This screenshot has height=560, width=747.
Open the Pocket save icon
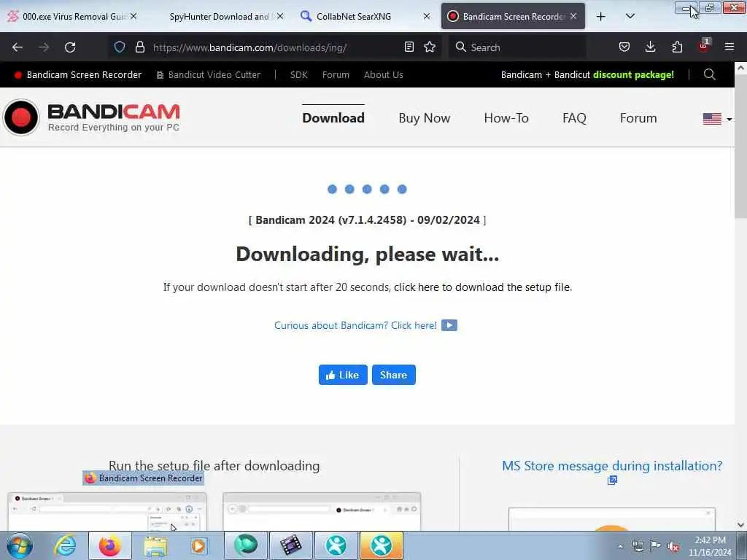click(624, 47)
